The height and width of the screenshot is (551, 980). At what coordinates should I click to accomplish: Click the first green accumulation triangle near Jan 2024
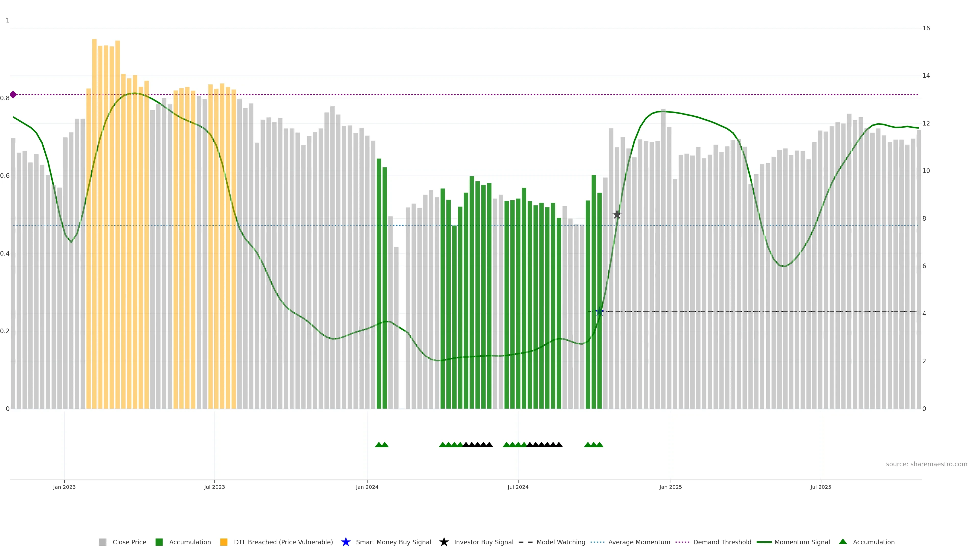click(x=378, y=445)
